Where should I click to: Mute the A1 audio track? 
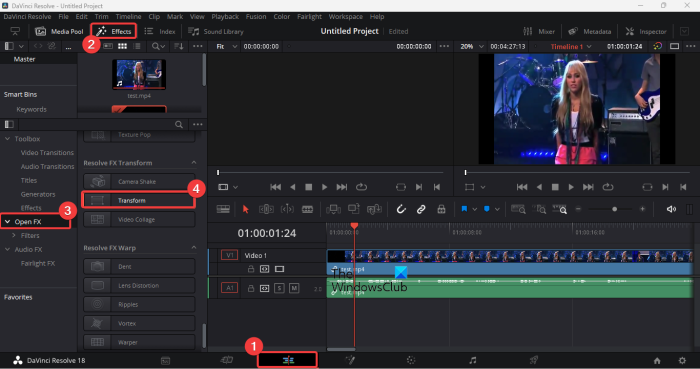pos(294,288)
